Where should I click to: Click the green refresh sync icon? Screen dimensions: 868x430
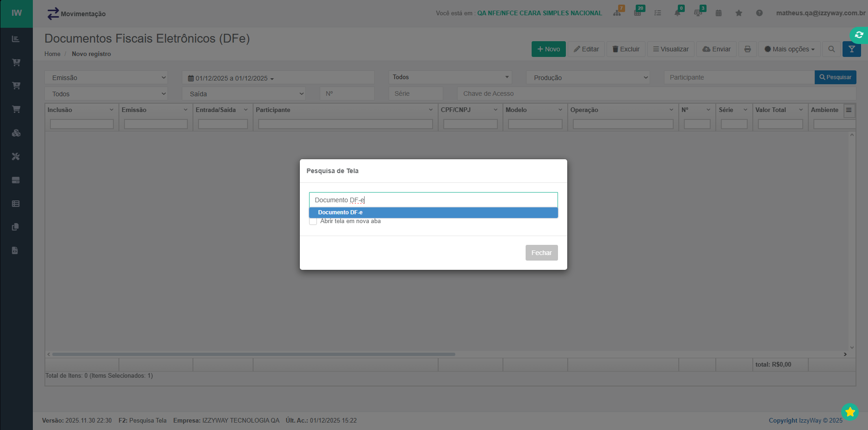tap(859, 35)
